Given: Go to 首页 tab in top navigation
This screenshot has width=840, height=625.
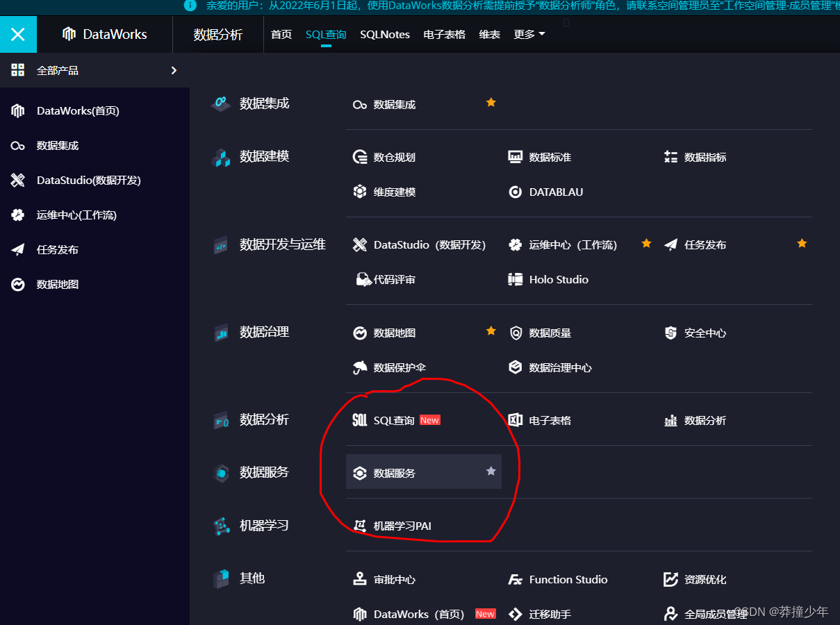Looking at the screenshot, I should [x=281, y=34].
